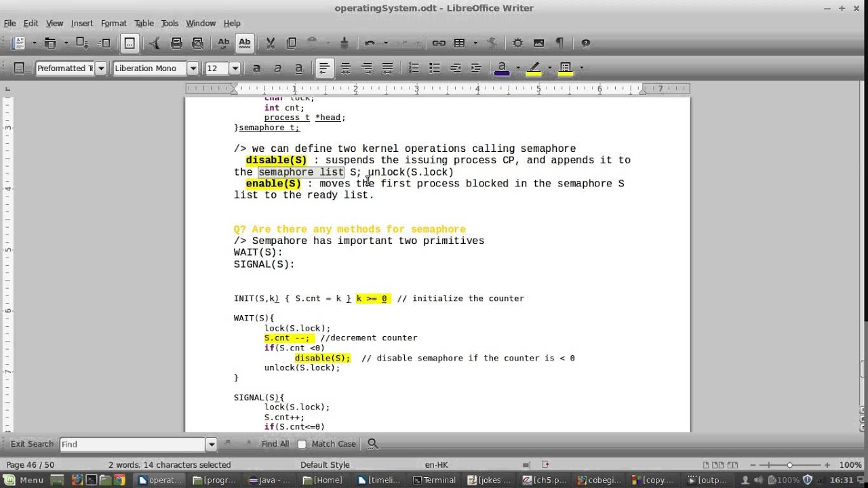868x488 pixels.
Task: Click the New document icon
Action: point(19,43)
